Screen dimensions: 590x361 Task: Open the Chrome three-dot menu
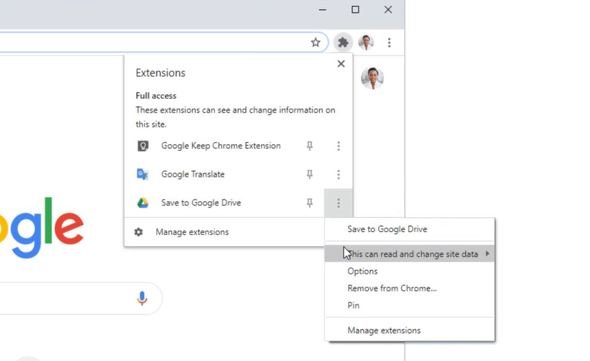[x=389, y=42]
